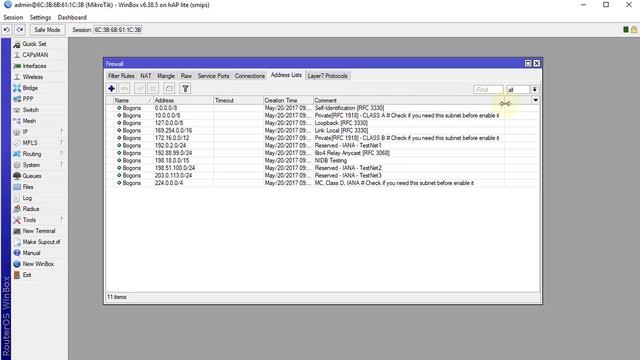Open the column selection dropdown arrow
The height and width of the screenshot is (360, 640).
pyautogui.click(x=535, y=100)
